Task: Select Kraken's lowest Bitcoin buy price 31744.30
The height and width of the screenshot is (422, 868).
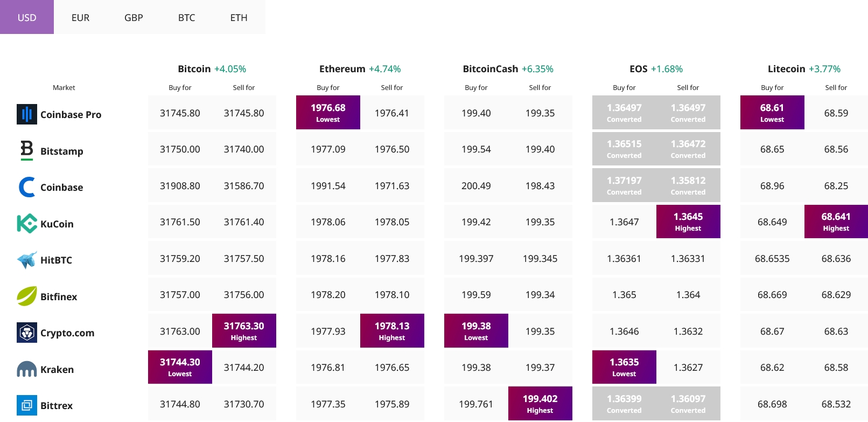Action: [180, 367]
